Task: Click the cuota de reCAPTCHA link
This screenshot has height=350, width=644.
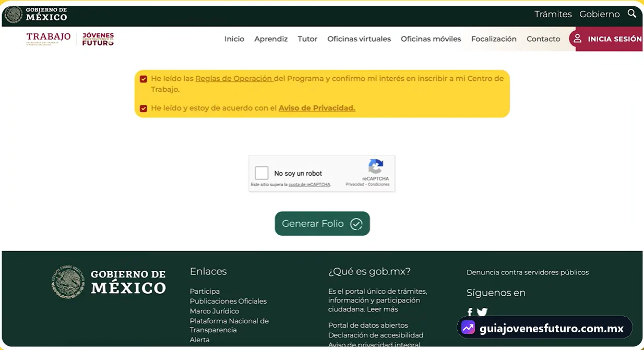Action: [309, 185]
